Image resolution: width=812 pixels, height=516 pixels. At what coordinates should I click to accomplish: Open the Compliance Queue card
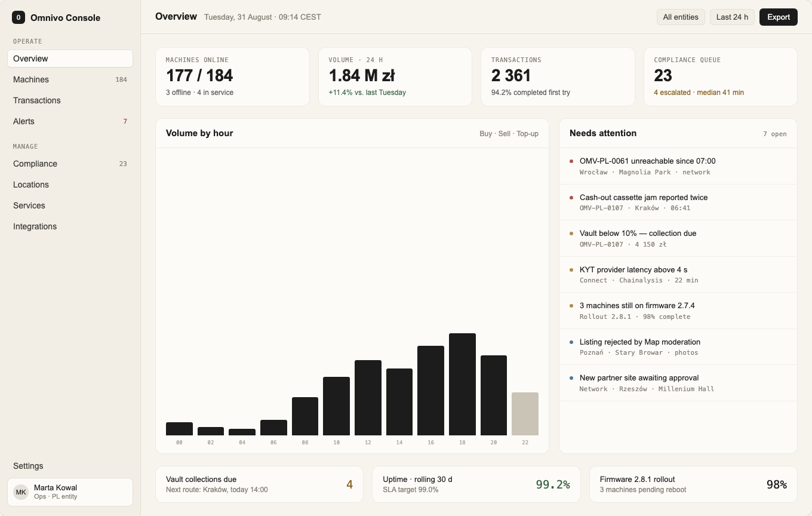(x=721, y=76)
